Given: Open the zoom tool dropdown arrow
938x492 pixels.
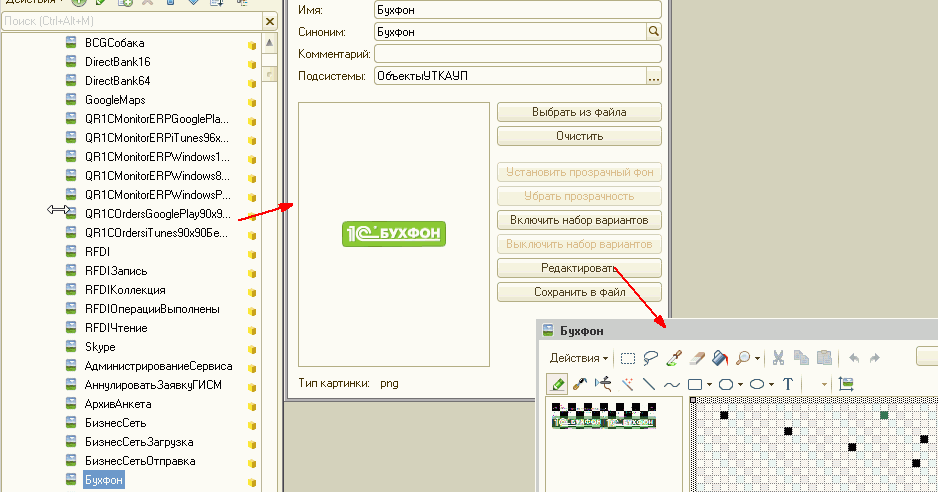Looking at the screenshot, I should (757, 359).
